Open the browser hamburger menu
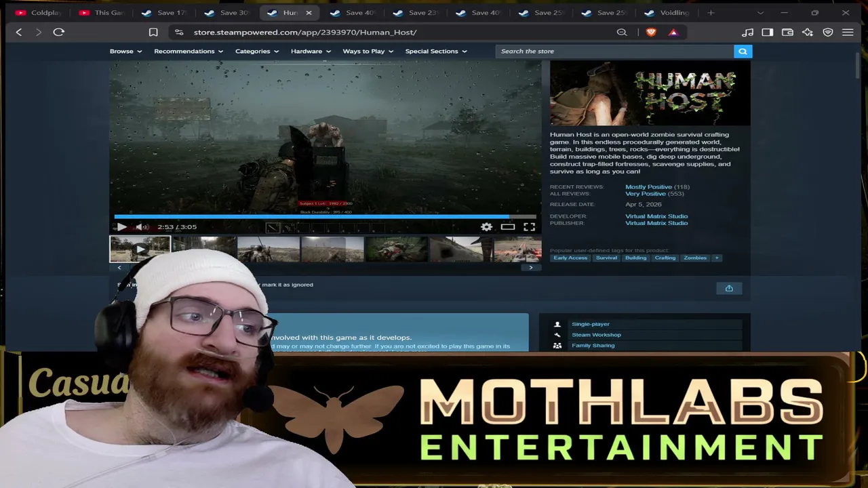Image resolution: width=868 pixels, height=488 pixels. 848,32
